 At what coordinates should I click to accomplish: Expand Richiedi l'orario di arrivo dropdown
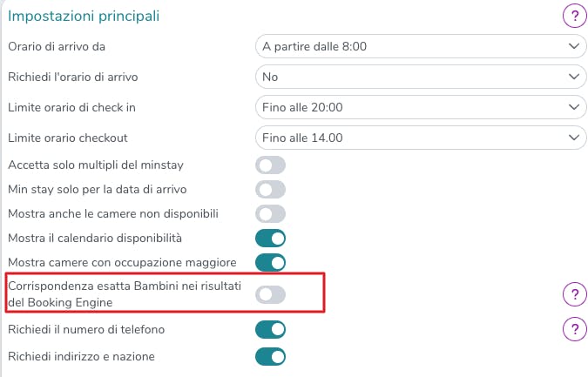click(421, 77)
